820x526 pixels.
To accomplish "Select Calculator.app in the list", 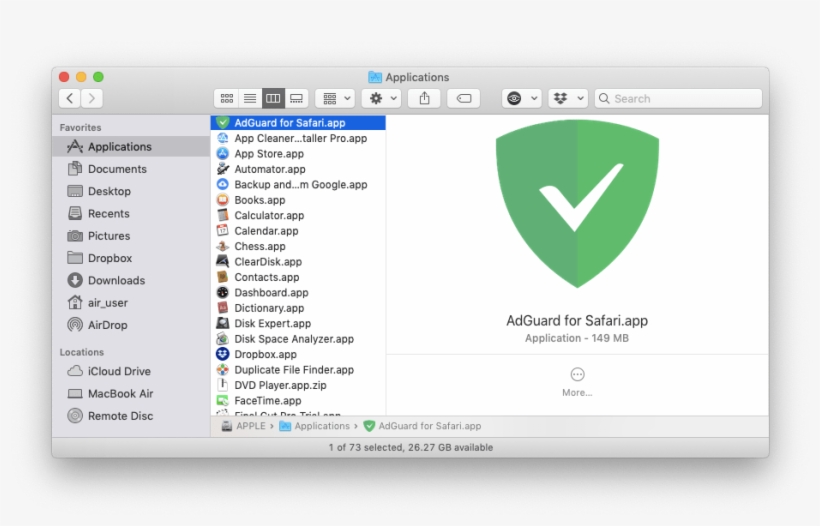I will (x=298, y=215).
